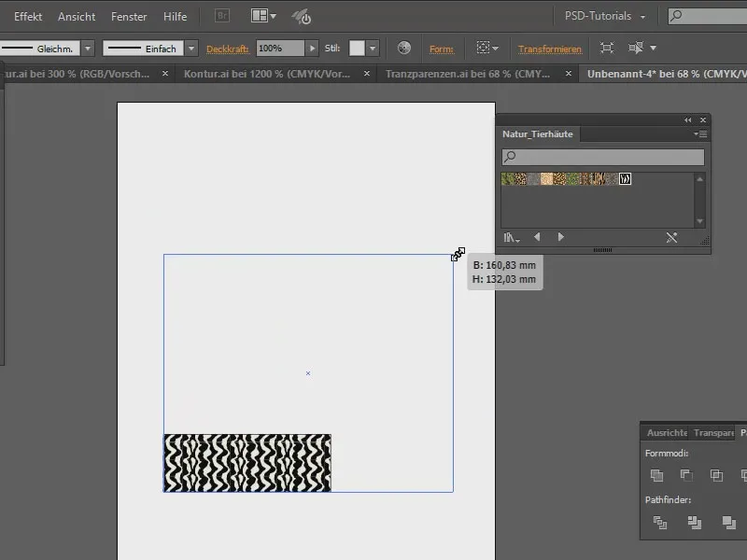
Task: Select the Natur_Tierhäute panel tab
Action: click(x=538, y=134)
